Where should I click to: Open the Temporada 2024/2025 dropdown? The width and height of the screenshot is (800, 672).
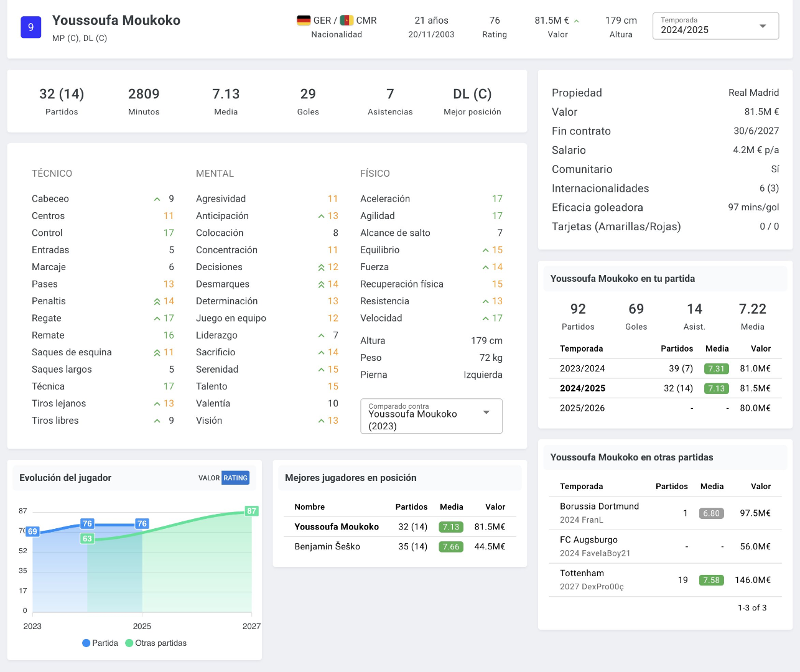715,26
